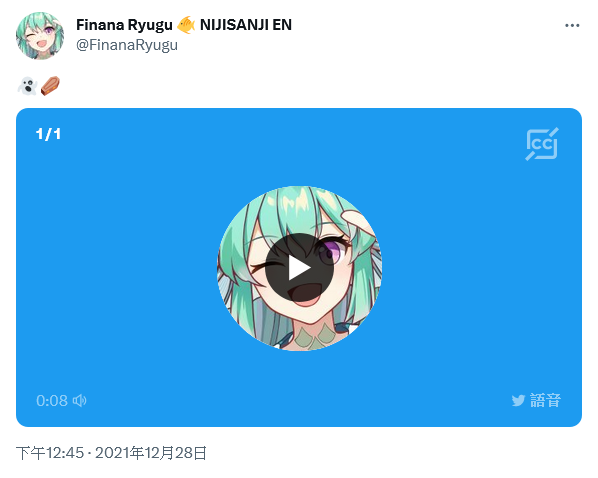Open Finana Ryugu's profile avatar
This screenshot has width=598, height=478.
coord(40,35)
